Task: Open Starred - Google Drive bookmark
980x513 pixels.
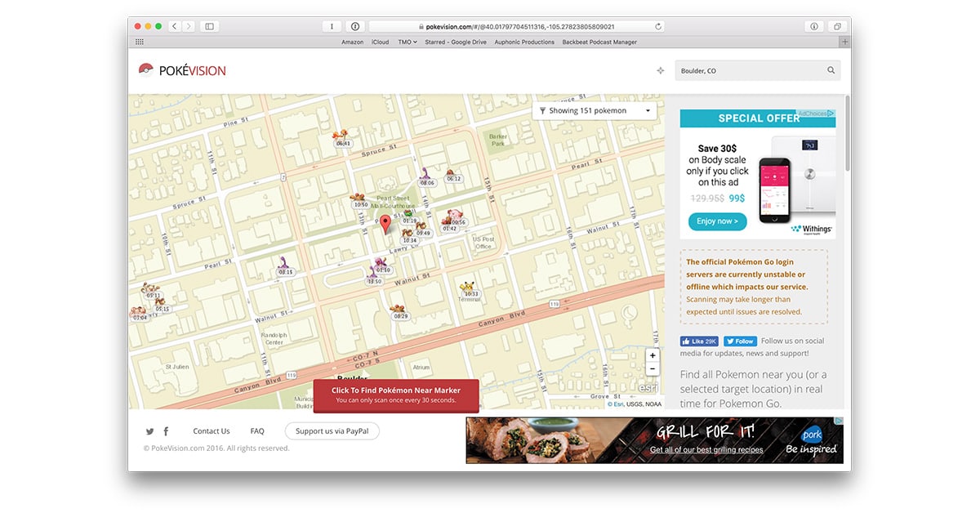Action: pos(456,42)
